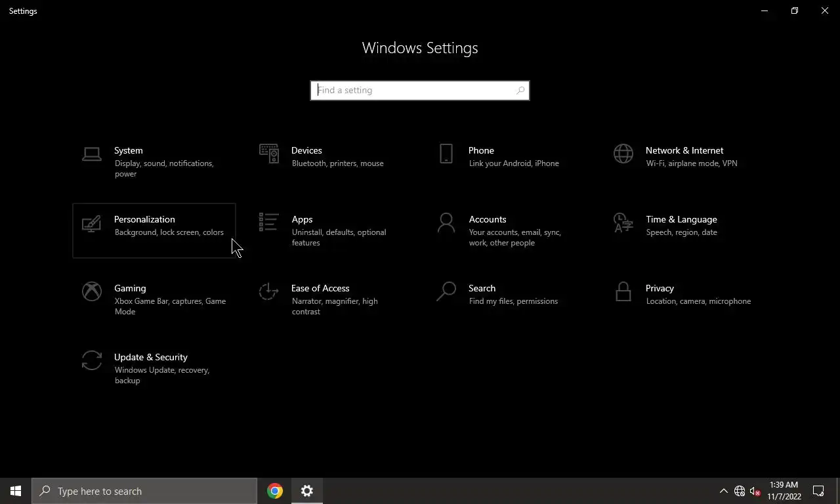Open the System laptop icon
The image size is (840, 504).
92,154
